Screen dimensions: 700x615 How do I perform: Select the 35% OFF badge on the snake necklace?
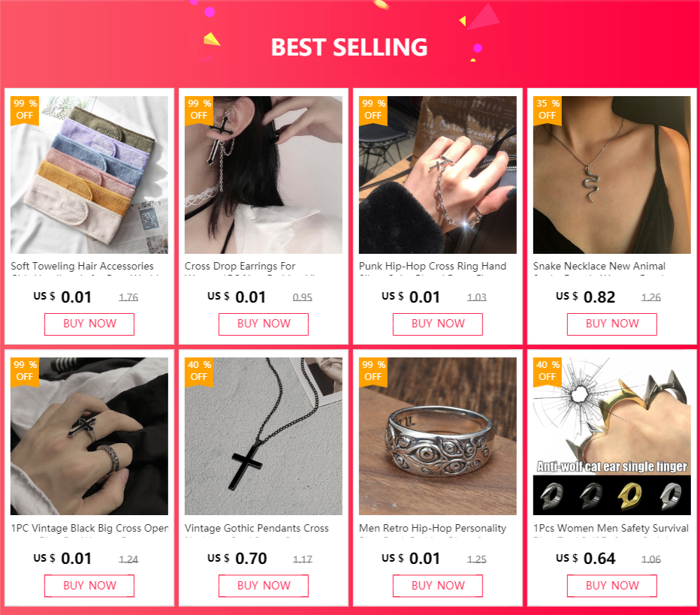548,110
